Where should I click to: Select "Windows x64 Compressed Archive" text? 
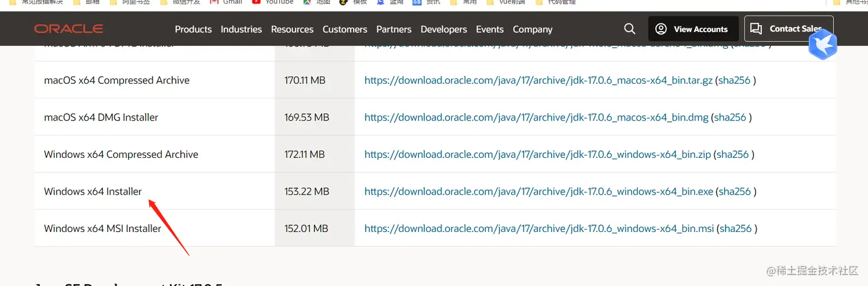coord(121,154)
